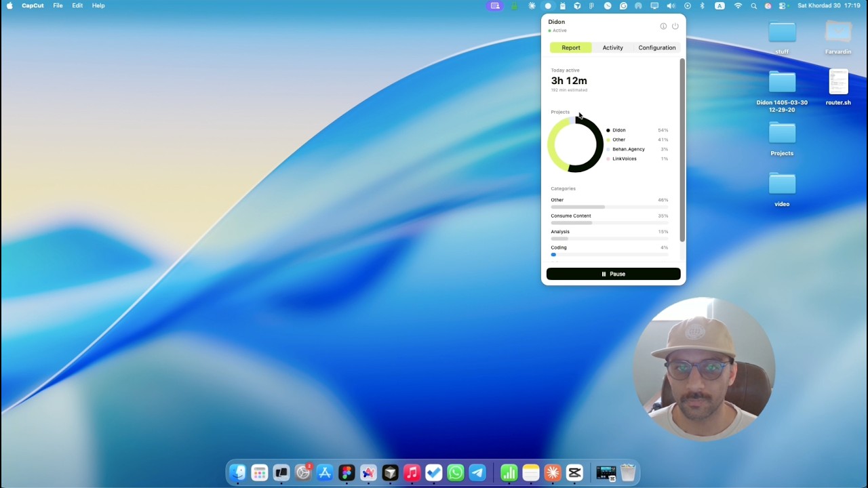This screenshot has height=488, width=868.
Task: Open the CapCut menu
Action: coord(33,5)
